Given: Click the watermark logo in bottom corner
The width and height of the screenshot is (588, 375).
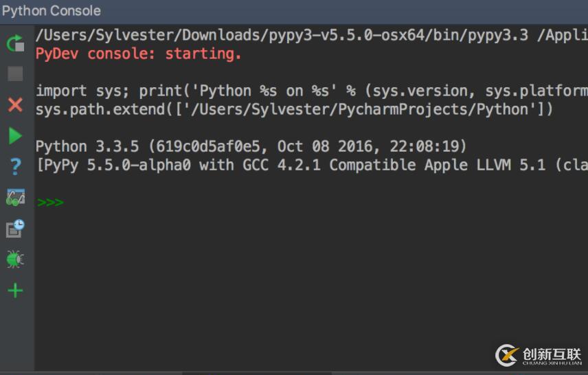Looking at the screenshot, I should pyautogui.click(x=538, y=354).
